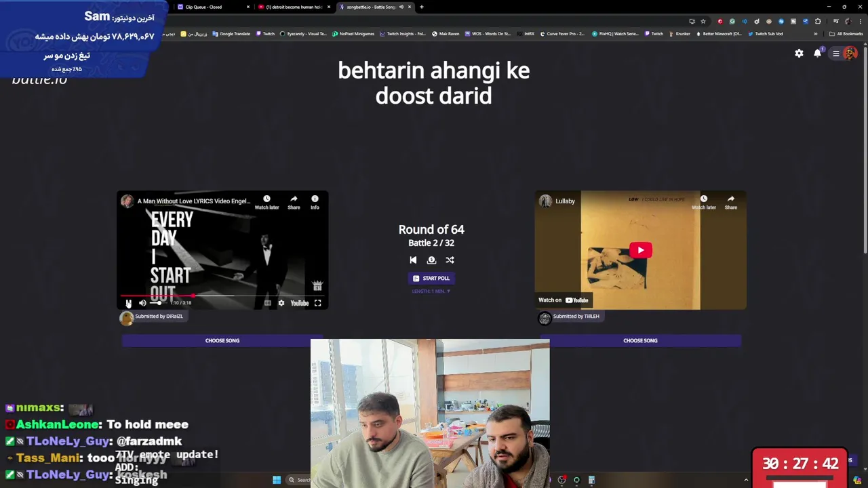868x488 pixels.
Task: Click Submitted by TillEH label
Action: (x=576, y=316)
